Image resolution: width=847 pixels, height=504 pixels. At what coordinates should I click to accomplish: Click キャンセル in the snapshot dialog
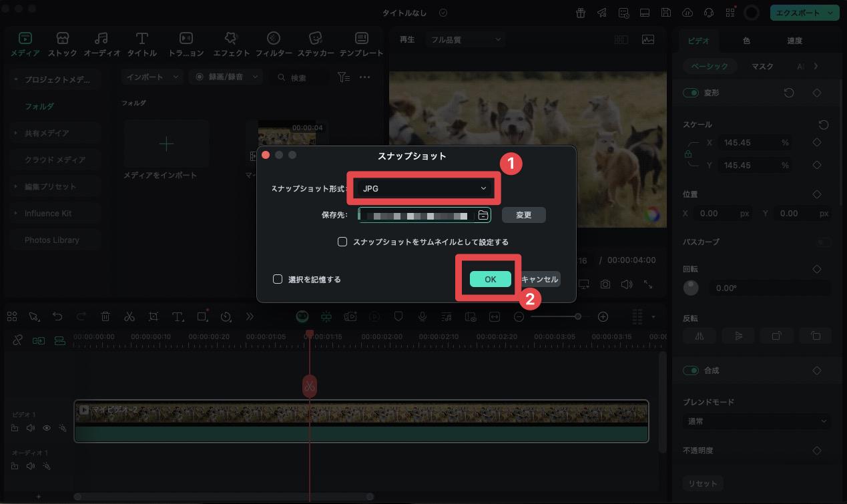click(x=539, y=280)
